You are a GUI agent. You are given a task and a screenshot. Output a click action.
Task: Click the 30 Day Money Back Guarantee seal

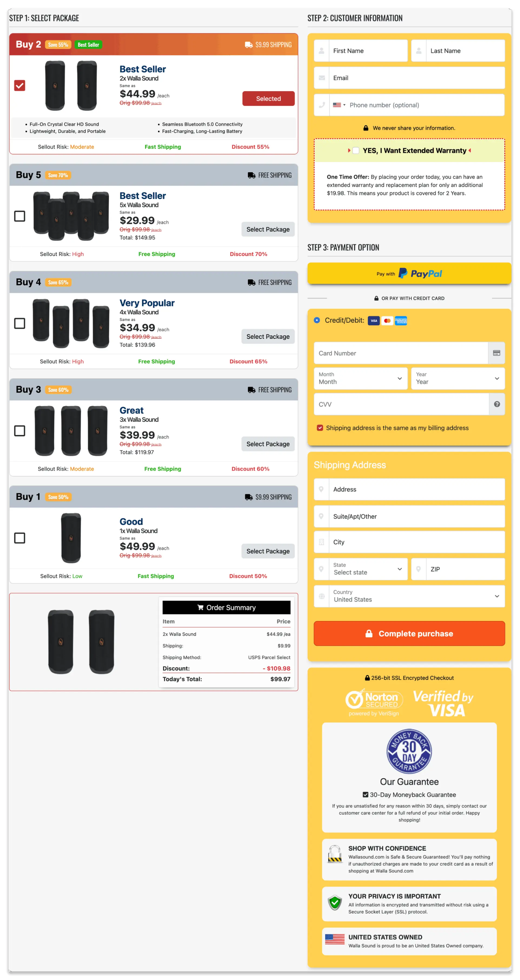click(409, 751)
